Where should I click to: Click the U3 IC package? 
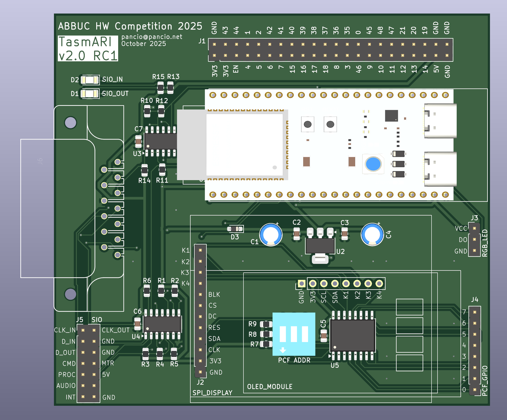tap(161, 141)
